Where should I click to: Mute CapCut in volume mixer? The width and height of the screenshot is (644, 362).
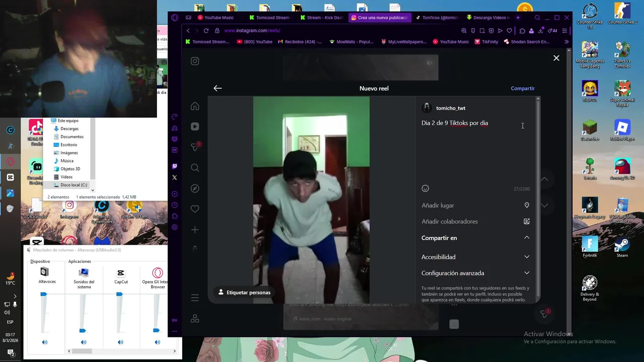(x=120, y=342)
